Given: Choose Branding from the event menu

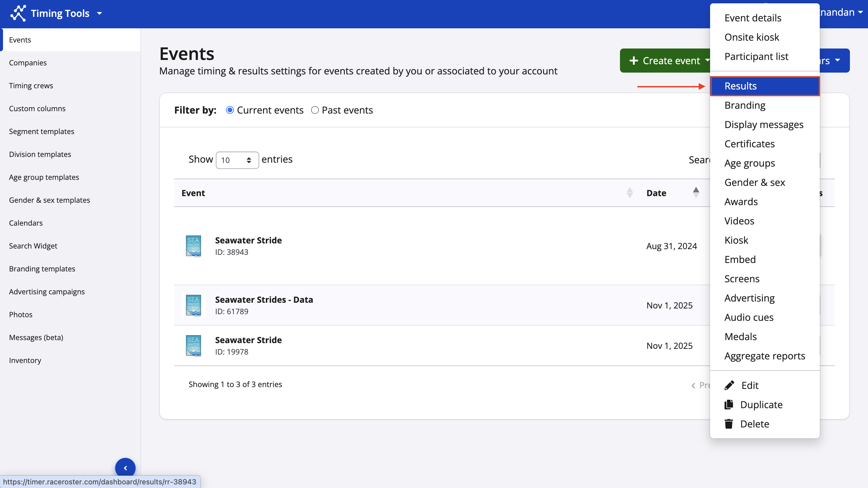Looking at the screenshot, I should (745, 105).
